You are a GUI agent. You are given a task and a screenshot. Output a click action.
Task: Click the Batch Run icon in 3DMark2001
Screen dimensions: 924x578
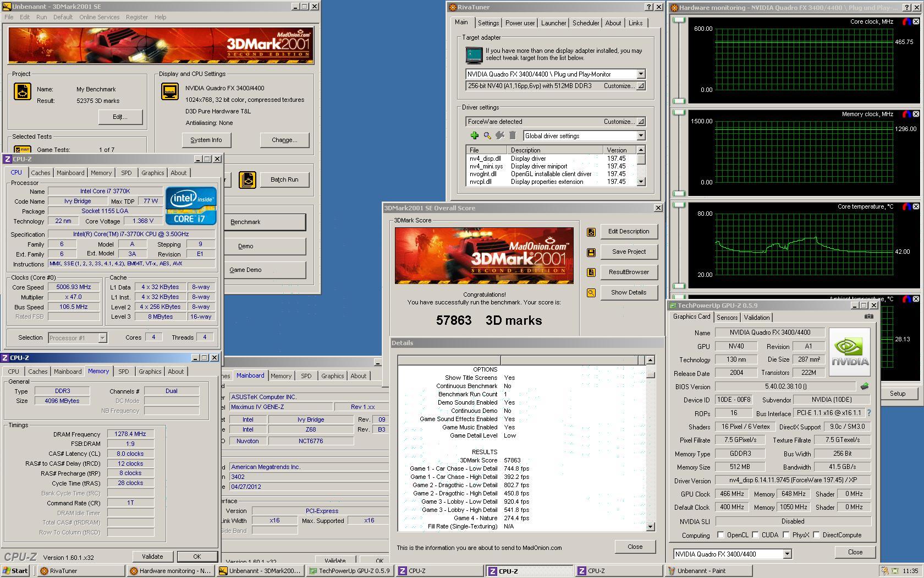[248, 179]
